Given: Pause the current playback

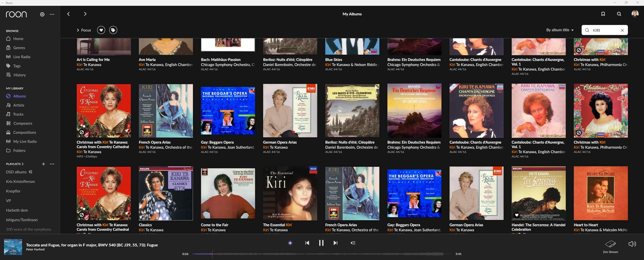Looking at the screenshot, I should (321, 243).
